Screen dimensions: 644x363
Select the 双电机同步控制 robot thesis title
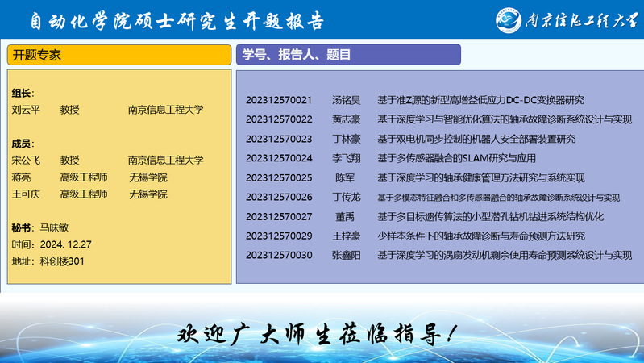coord(476,139)
